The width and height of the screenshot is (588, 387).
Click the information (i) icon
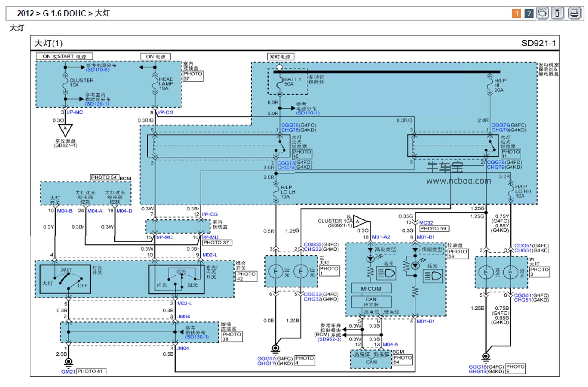[x=557, y=13]
